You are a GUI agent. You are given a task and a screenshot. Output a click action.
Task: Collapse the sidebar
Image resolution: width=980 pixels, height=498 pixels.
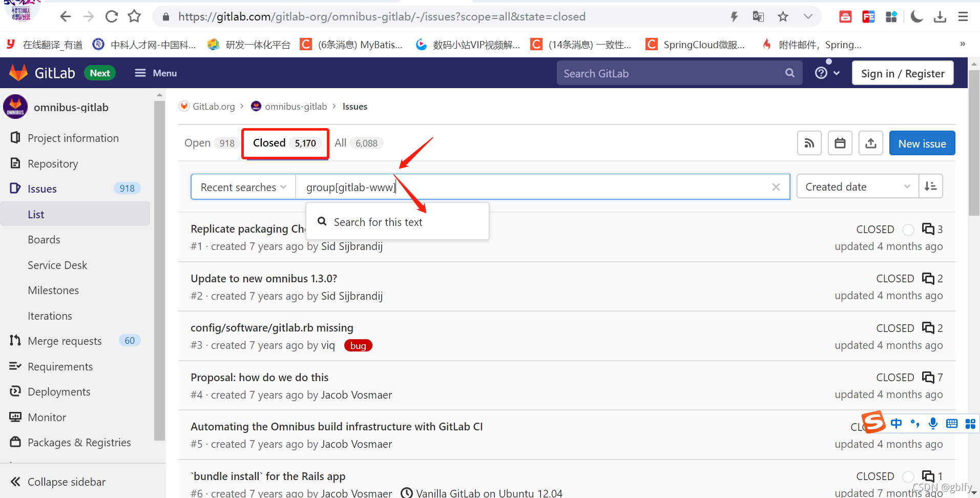(58, 482)
